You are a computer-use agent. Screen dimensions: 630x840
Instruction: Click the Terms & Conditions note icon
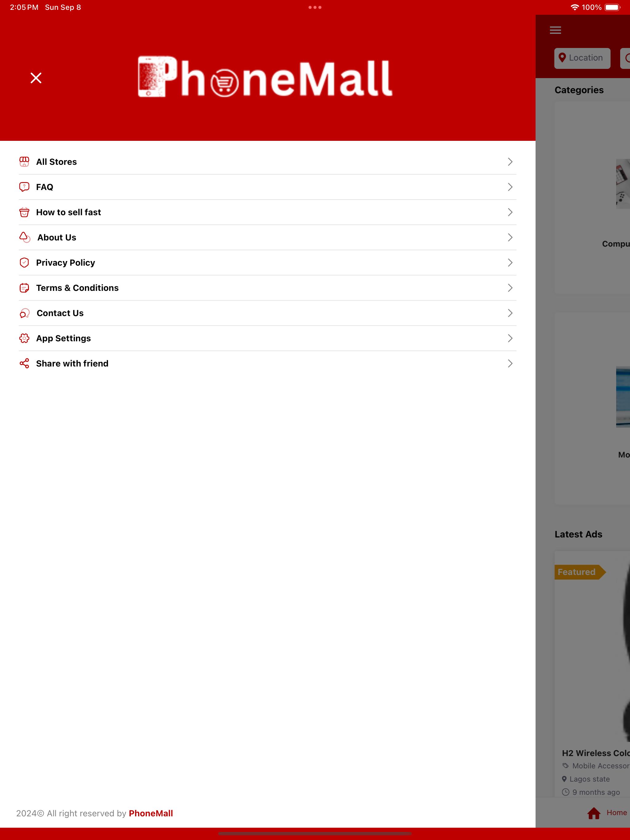point(24,288)
